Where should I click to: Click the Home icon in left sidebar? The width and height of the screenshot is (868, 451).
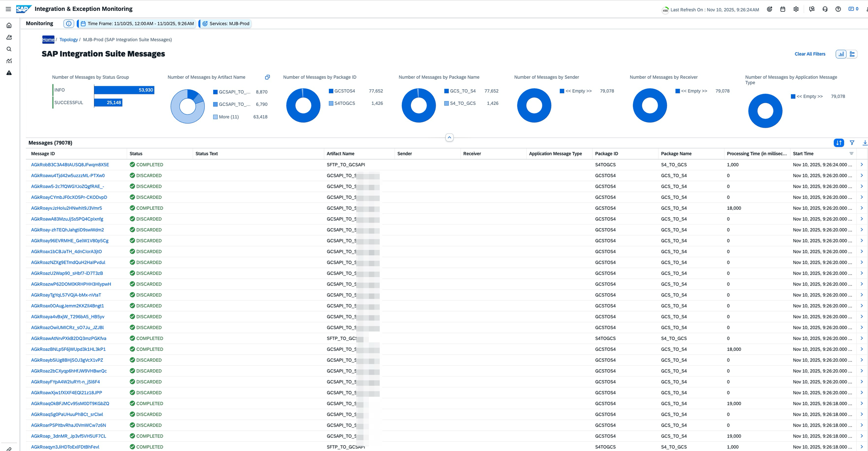point(9,26)
